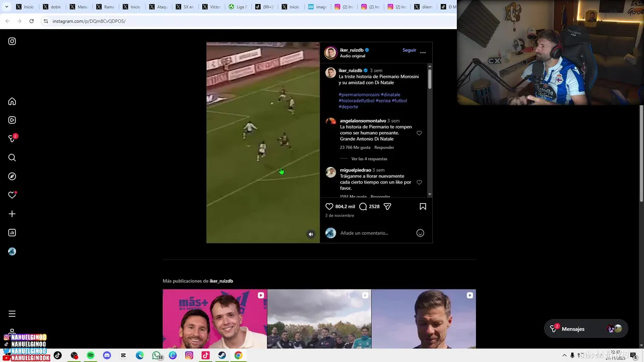Click the #dinatale hashtag
Screen dimensions: 644x362
tap(390, 95)
